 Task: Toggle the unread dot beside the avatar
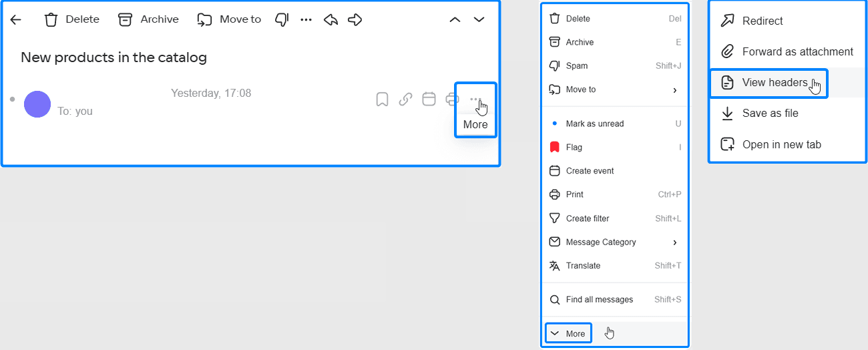[x=12, y=100]
